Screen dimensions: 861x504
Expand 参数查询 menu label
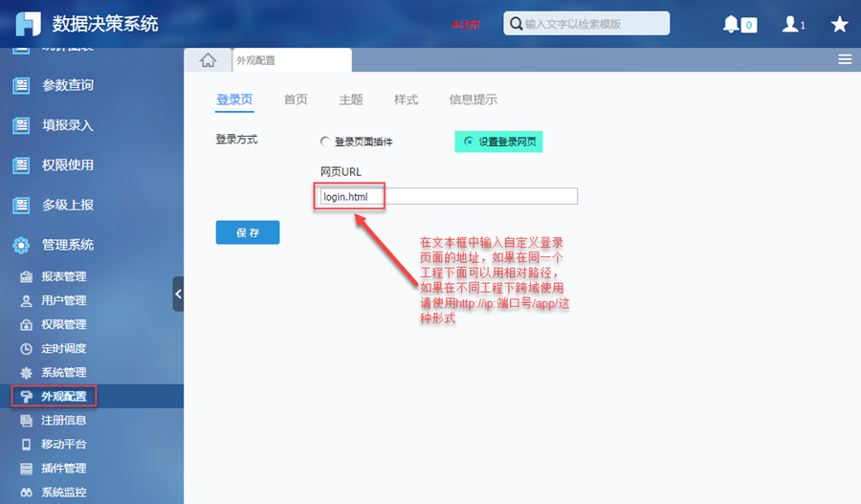(68, 85)
